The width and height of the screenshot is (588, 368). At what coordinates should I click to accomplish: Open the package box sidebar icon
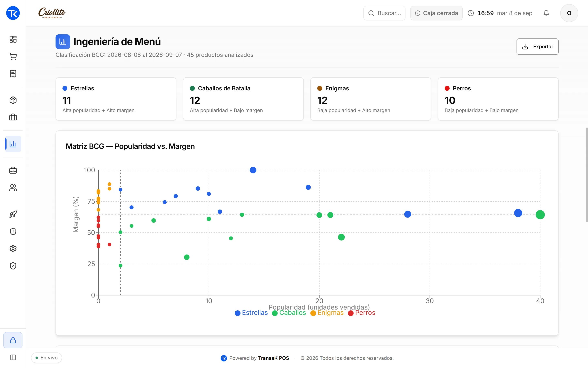point(13,100)
